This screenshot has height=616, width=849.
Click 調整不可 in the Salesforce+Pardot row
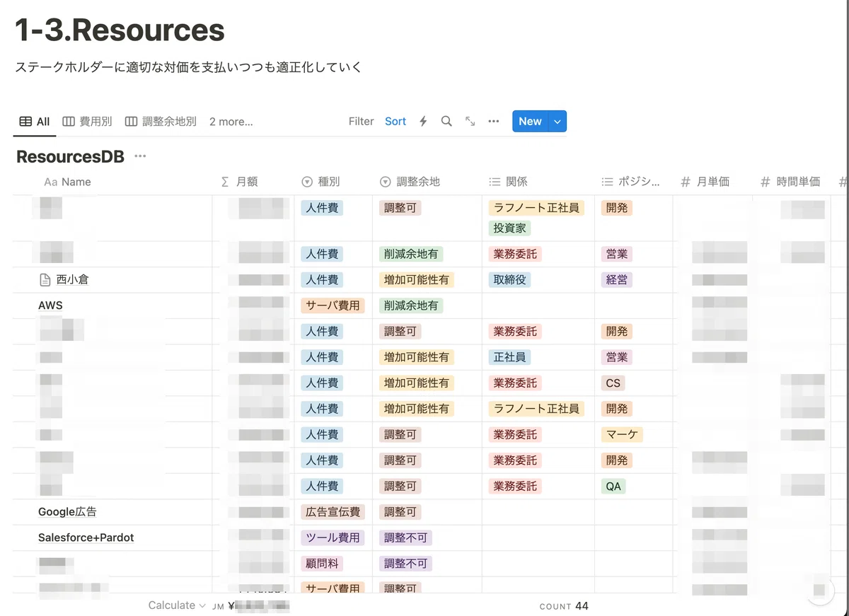405,537
